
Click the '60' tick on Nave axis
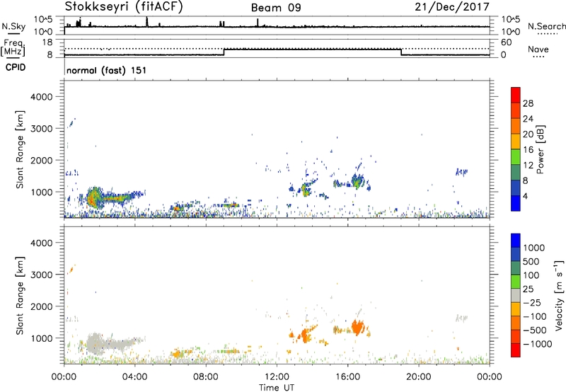(x=506, y=42)
